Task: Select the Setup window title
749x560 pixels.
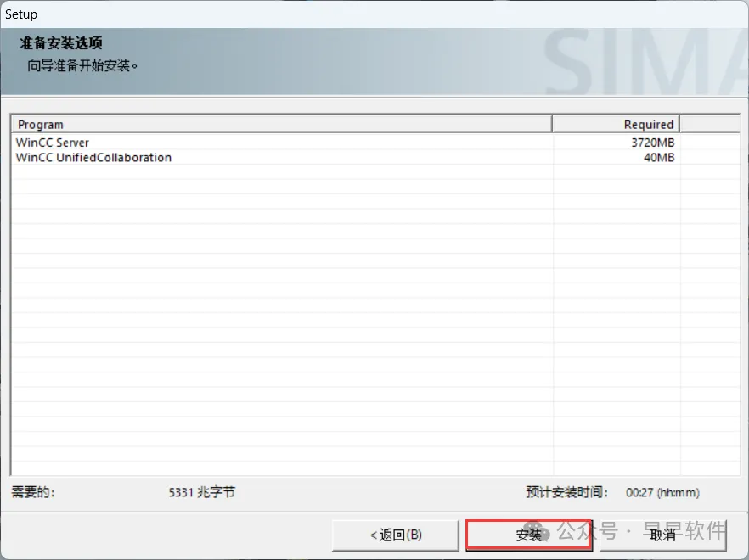Action: (21, 14)
